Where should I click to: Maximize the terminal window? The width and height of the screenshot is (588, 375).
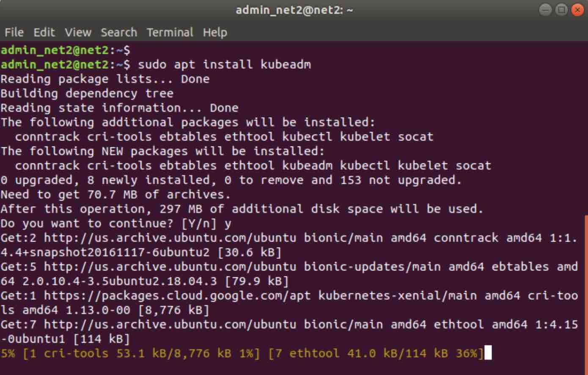[x=561, y=10]
